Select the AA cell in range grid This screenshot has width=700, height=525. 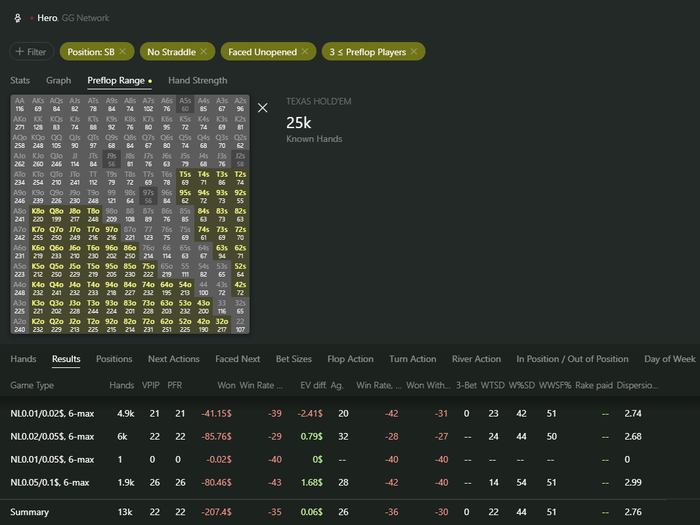pos(20,104)
